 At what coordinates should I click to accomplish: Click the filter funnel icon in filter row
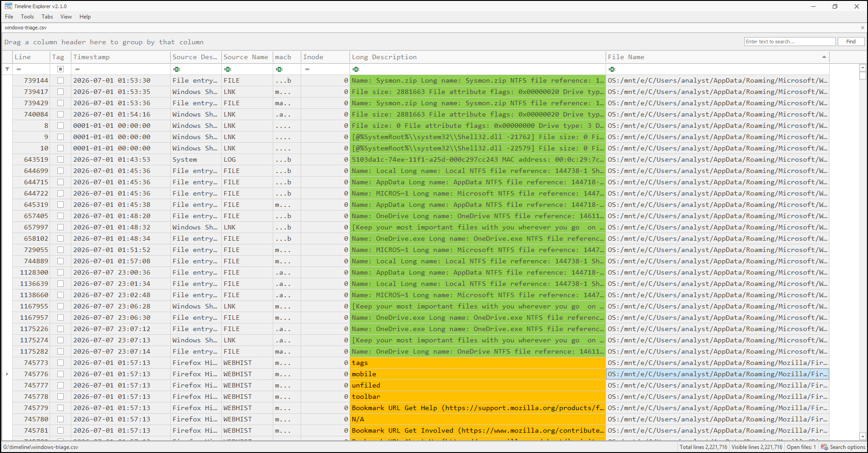coord(7,69)
